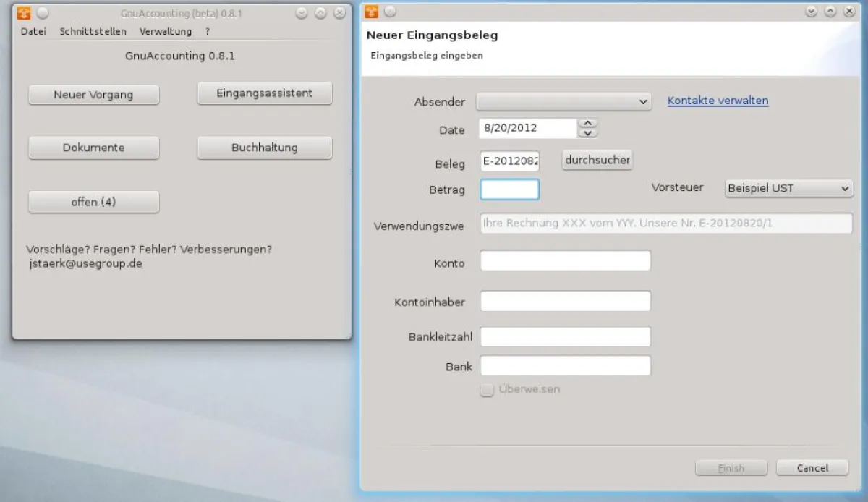Click round pin button in Eingangsbeleg title bar
The width and height of the screenshot is (868, 502).
(390, 12)
